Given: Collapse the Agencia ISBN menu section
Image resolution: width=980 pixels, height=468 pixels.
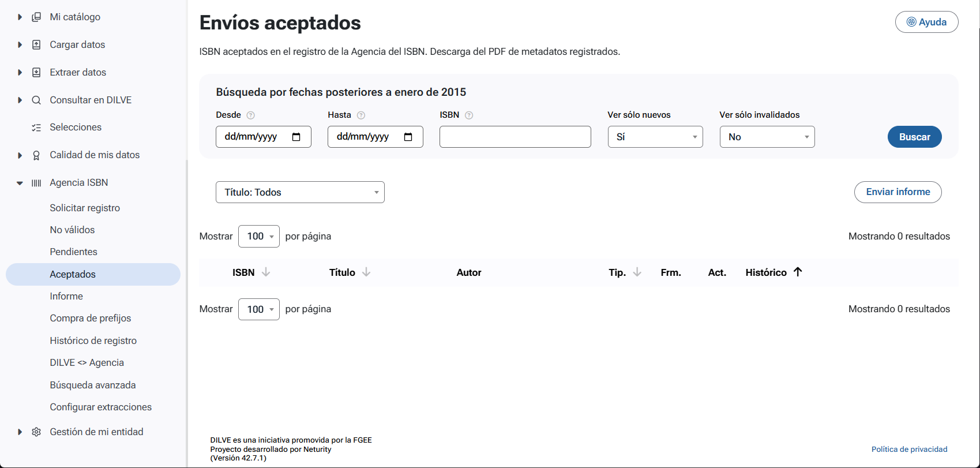Looking at the screenshot, I should 20,183.
